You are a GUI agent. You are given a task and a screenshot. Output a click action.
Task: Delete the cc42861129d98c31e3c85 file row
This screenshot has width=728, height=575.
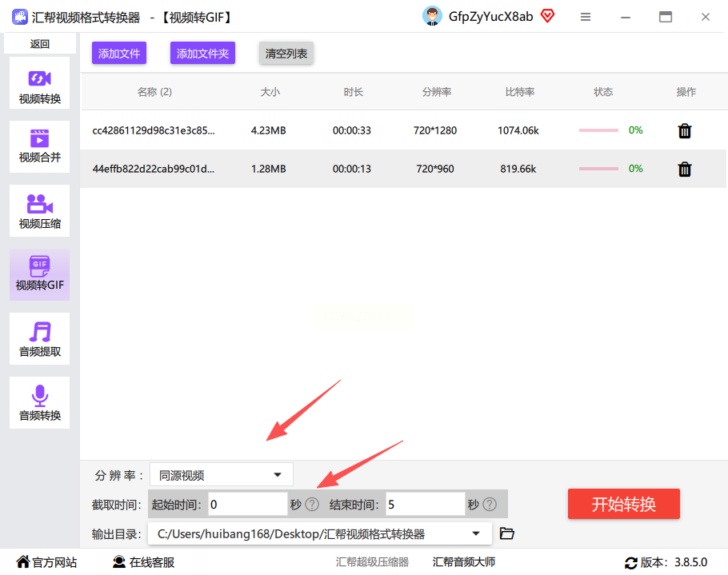[x=685, y=131]
